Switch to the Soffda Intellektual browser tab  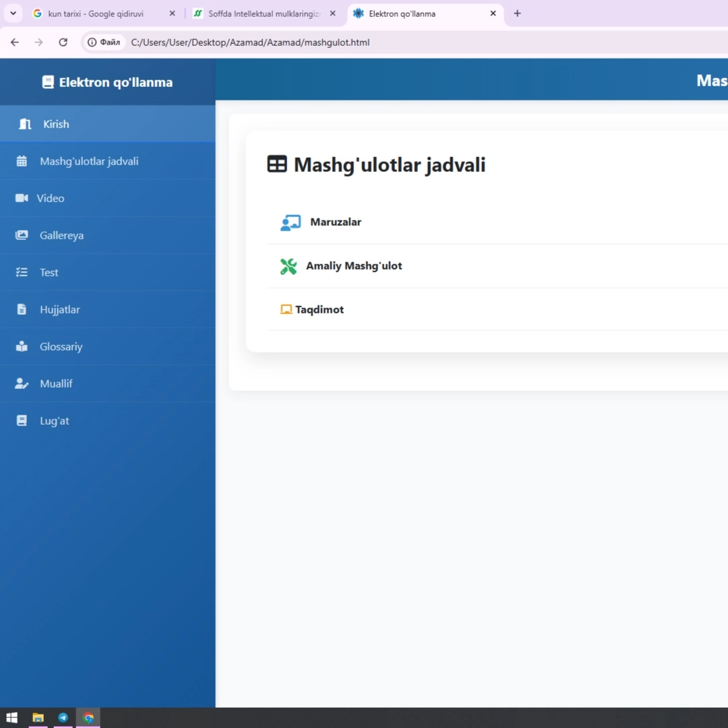pos(263,13)
